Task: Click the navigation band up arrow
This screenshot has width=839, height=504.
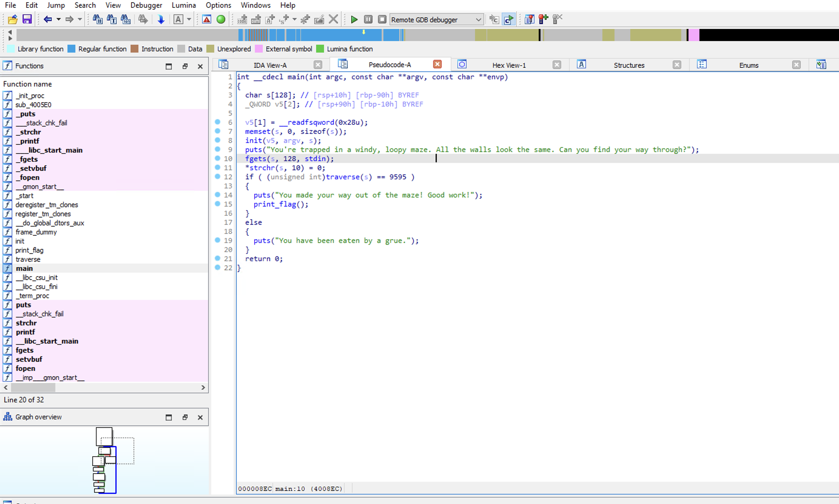Action: (x=10, y=32)
